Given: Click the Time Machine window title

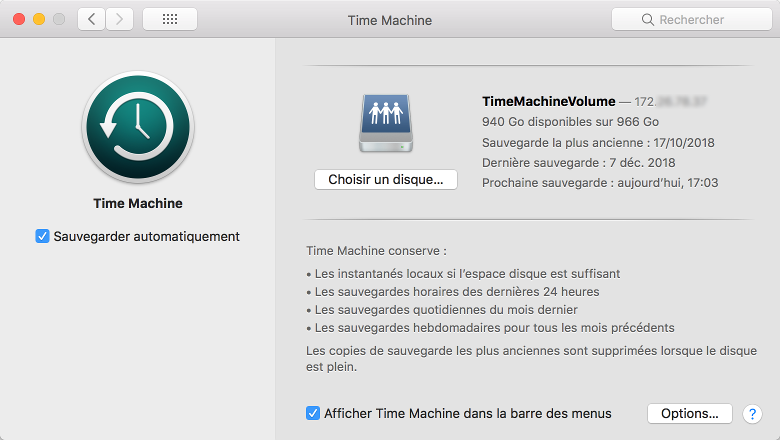Looking at the screenshot, I should point(387,19).
